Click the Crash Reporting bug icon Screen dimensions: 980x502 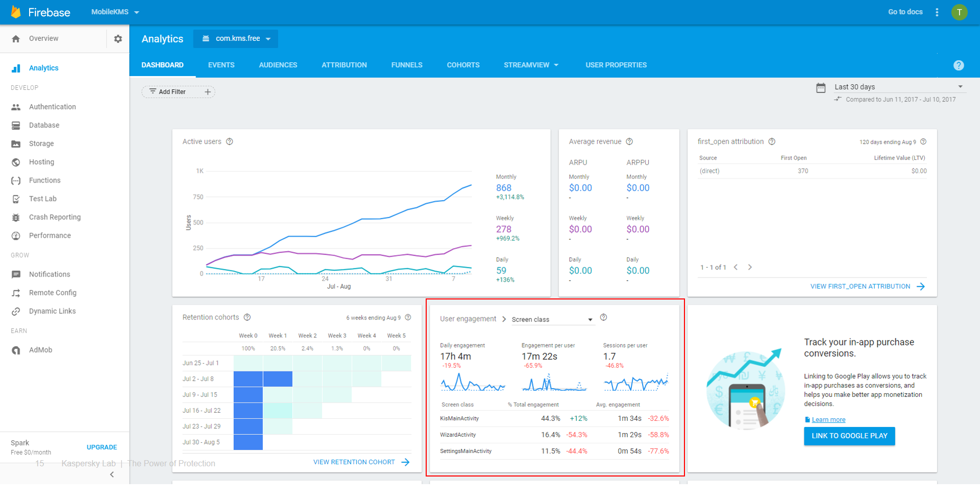click(16, 217)
